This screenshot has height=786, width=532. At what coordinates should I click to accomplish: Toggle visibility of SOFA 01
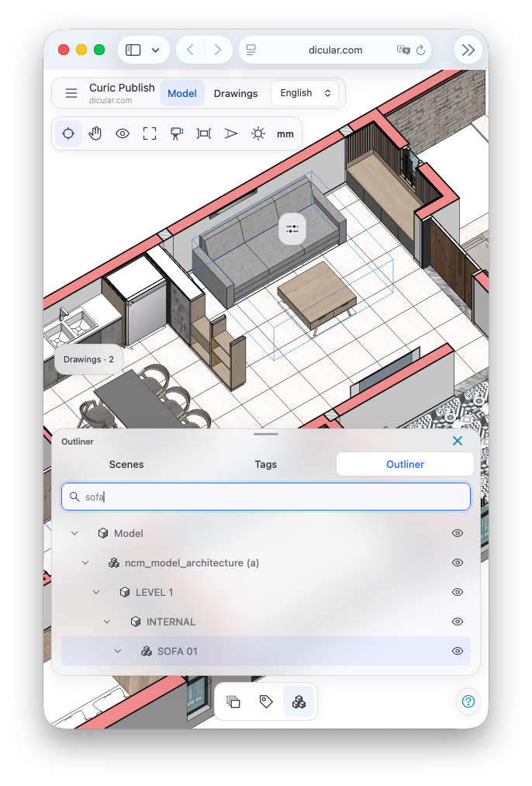pyautogui.click(x=458, y=651)
